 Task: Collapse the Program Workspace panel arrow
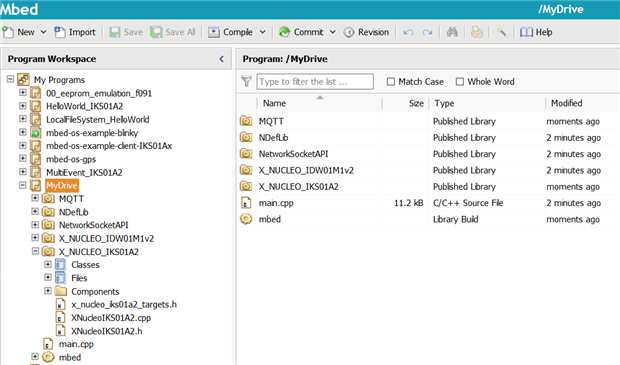click(221, 59)
